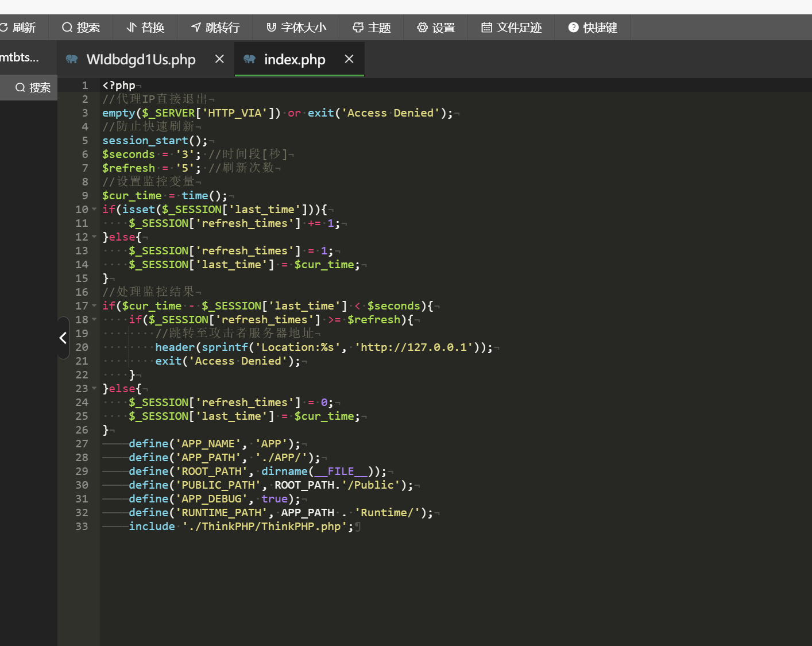Open 字体大小 font size menu
This screenshot has height=646, width=812.
click(296, 28)
